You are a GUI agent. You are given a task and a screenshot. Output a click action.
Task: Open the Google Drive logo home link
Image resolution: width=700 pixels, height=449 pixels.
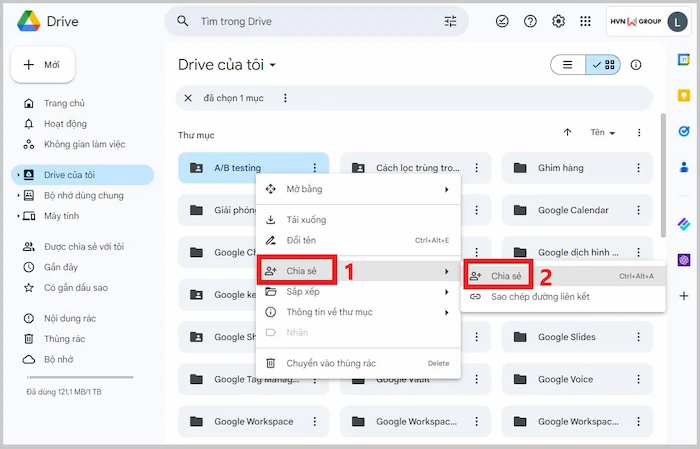pyautogui.click(x=48, y=21)
